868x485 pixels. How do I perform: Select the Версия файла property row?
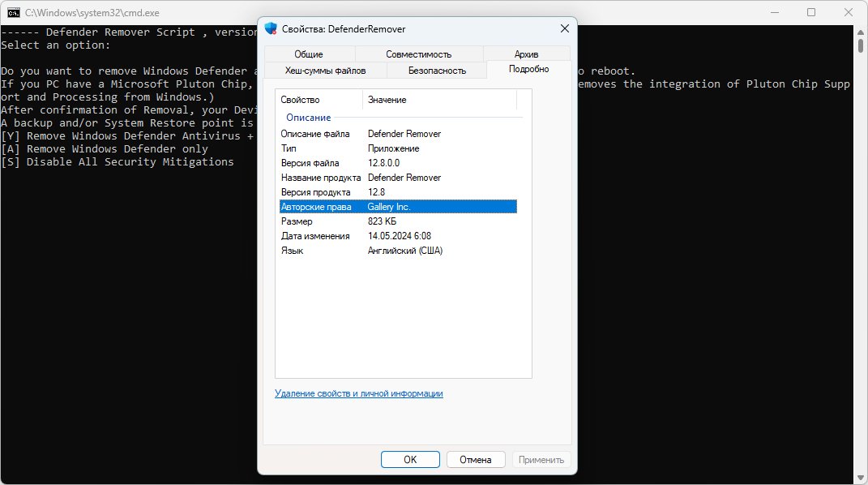click(x=398, y=163)
